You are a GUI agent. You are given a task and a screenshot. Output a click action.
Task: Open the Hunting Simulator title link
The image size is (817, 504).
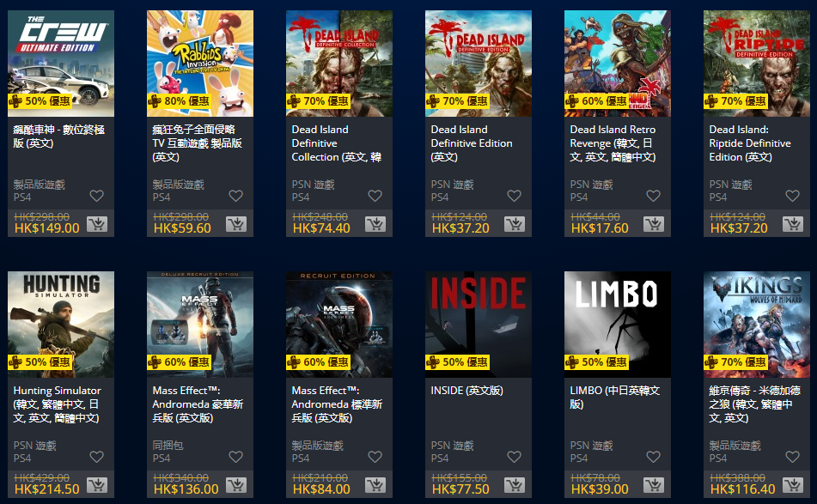58,404
